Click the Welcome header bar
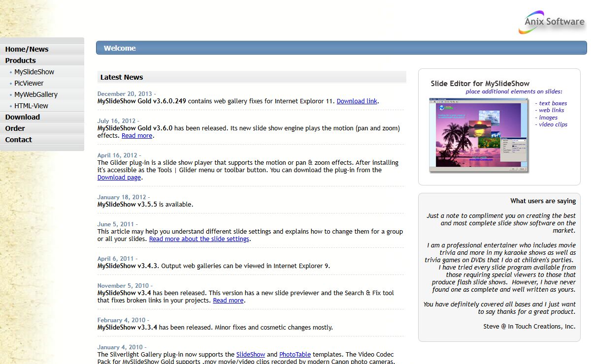Screen dimensions: 591x364 tap(341, 48)
